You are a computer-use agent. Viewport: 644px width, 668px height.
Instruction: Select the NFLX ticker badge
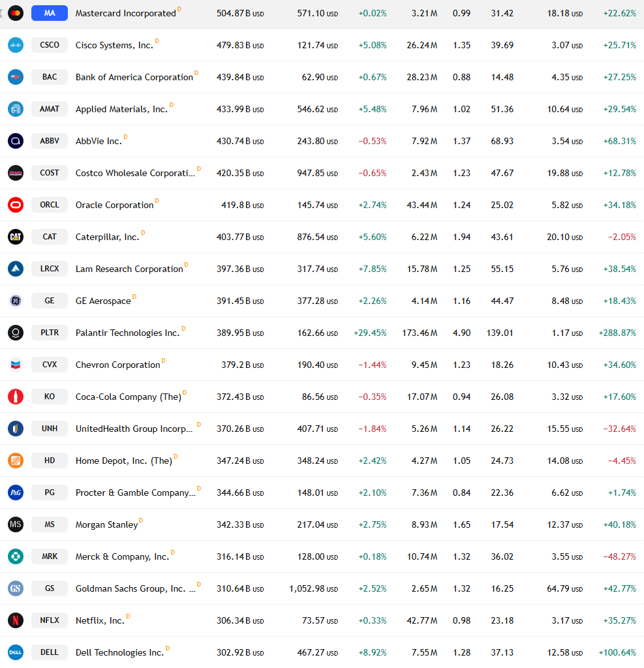pyautogui.click(x=50, y=620)
